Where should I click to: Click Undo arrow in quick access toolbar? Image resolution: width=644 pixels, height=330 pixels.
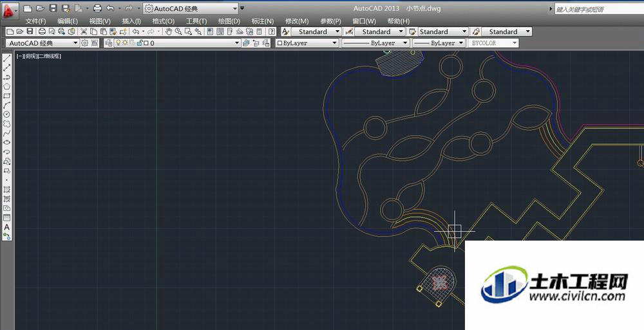click(109, 8)
